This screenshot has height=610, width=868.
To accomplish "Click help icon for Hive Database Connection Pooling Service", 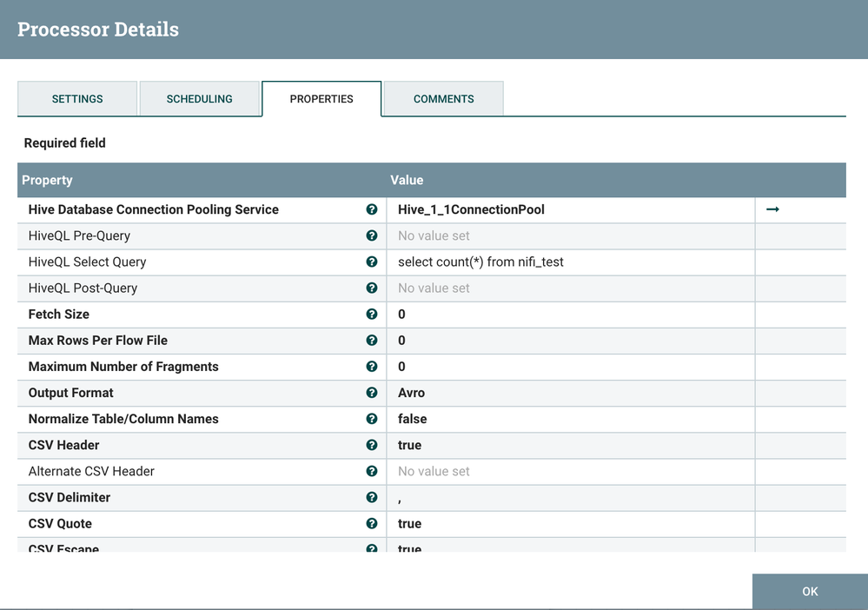I will coord(372,209).
